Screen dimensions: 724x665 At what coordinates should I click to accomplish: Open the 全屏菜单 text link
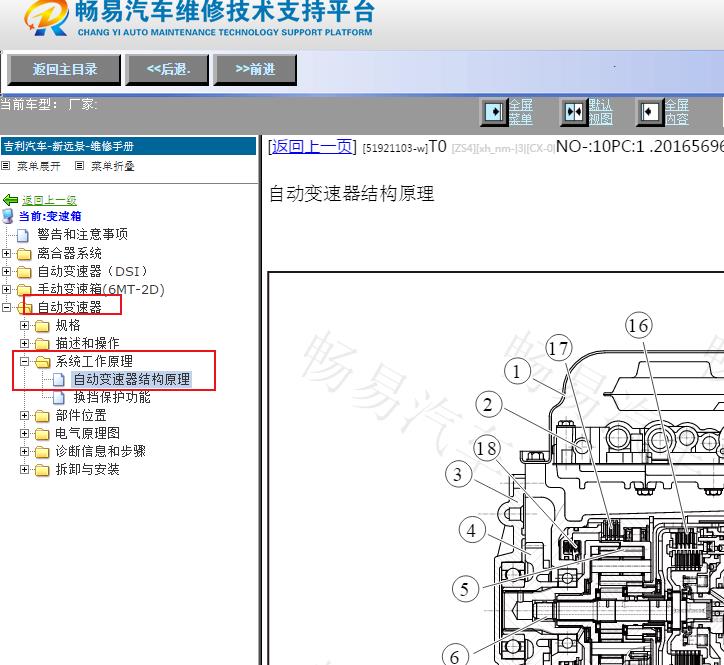point(521,112)
